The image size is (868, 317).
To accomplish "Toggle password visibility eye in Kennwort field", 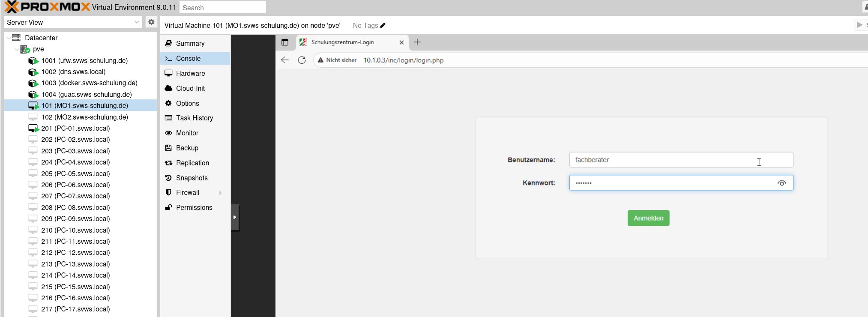I will coord(782,183).
